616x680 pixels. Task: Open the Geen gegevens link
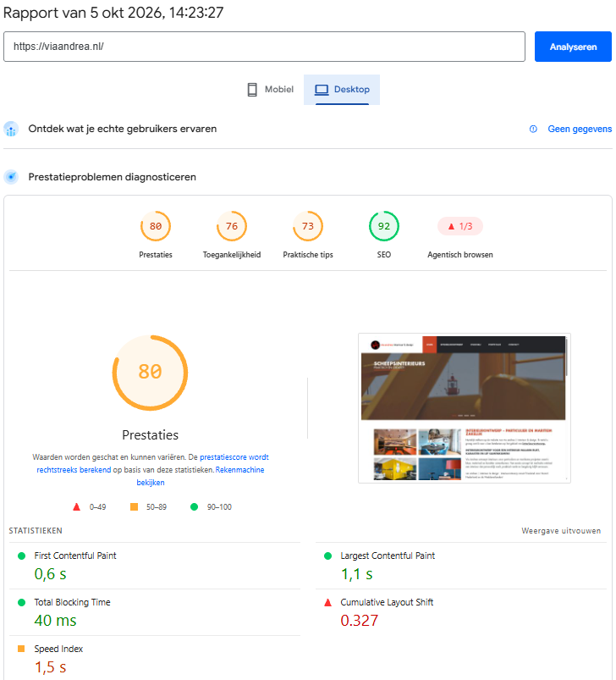(580, 129)
